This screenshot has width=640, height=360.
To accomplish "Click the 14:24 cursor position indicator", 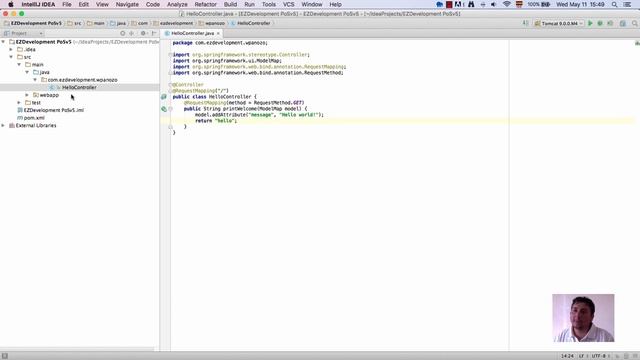I will point(567,356).
